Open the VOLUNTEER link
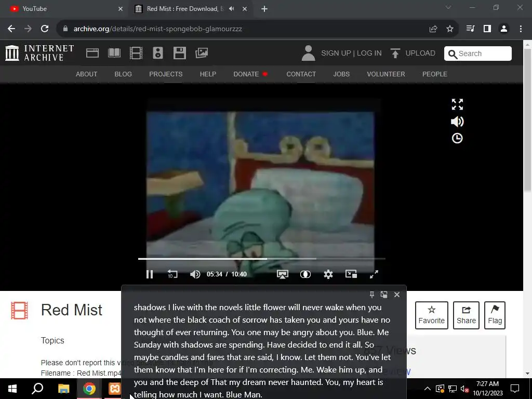532x399 pixels. [386, 74]
